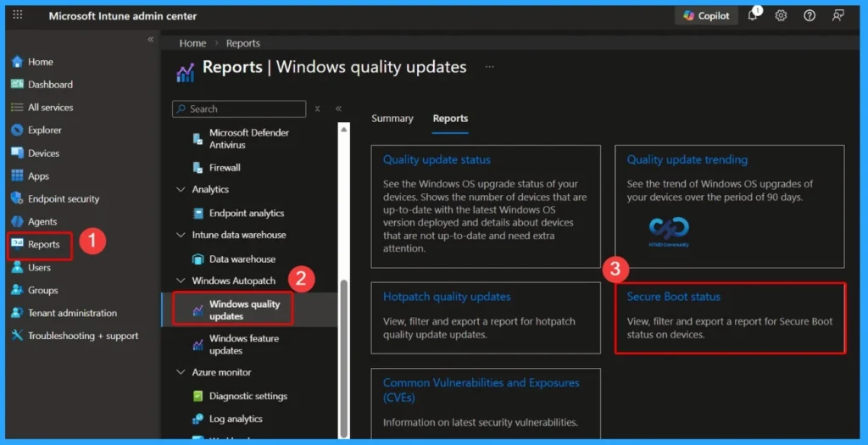Click the Home icon in navigation
The width and height of the screenshot is (868, 445).
[x=17, y=61]
